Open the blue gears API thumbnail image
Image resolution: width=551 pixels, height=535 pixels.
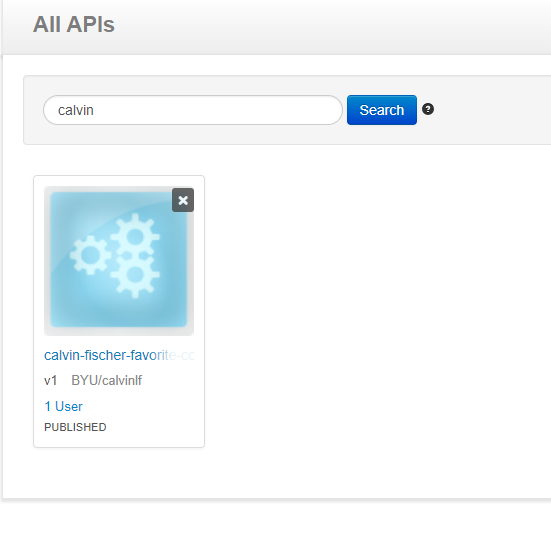(119, 260)
